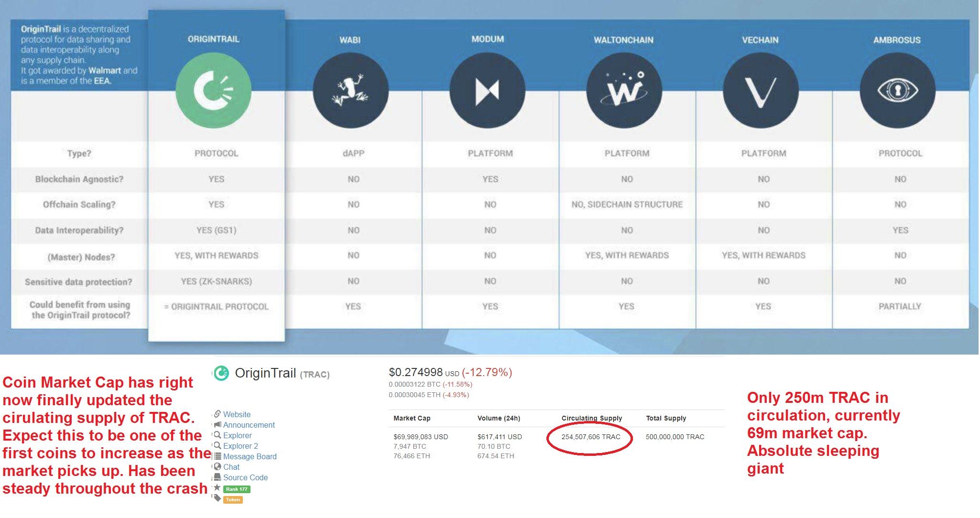Open the Explorer link
This screenshot has width=980, height=518.
point(238,435)
